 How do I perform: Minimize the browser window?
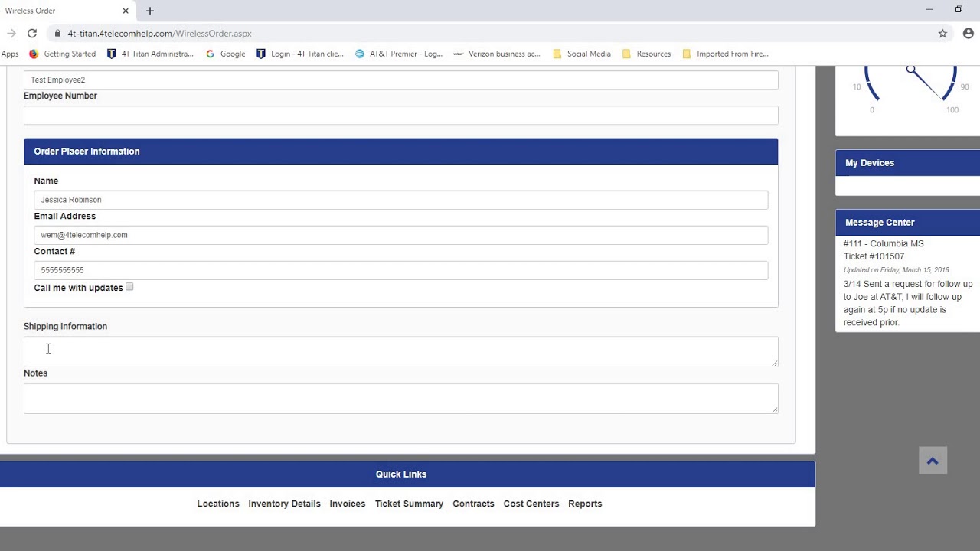tap(929, 10)
